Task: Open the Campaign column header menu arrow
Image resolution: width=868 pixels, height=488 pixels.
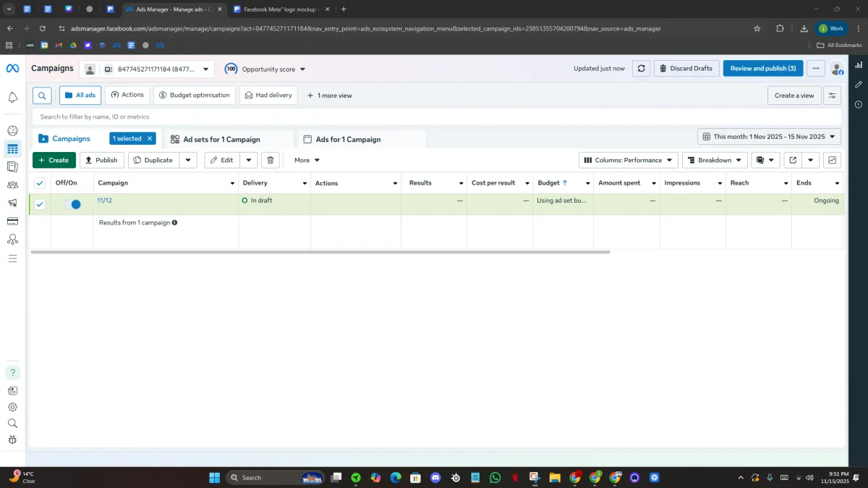Action: 232,183
